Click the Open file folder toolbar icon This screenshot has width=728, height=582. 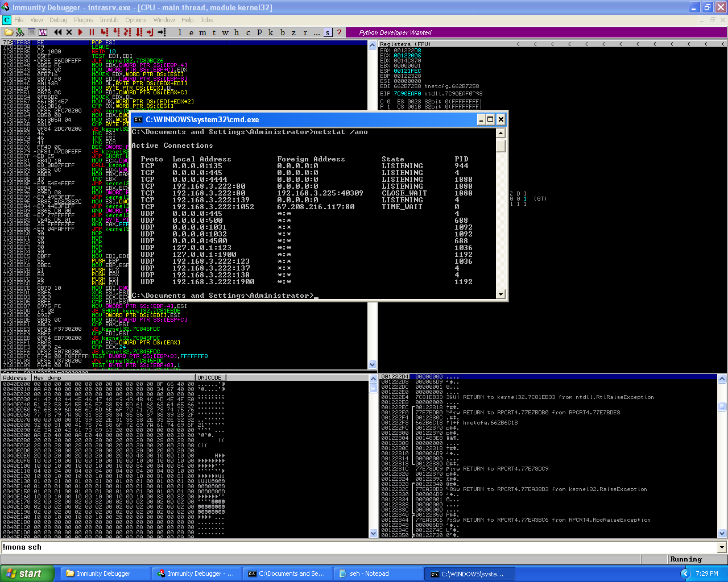click(x=9, y=32)
